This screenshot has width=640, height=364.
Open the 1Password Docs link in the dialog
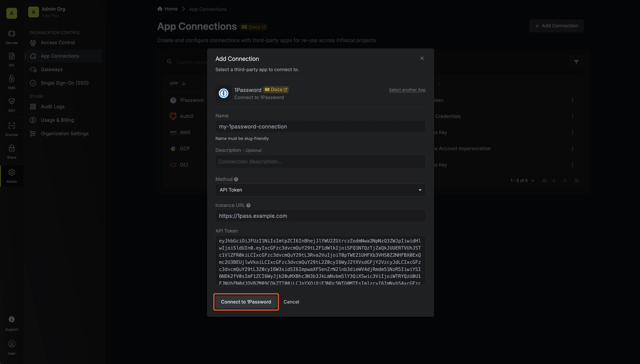click(x=276, y=90)
